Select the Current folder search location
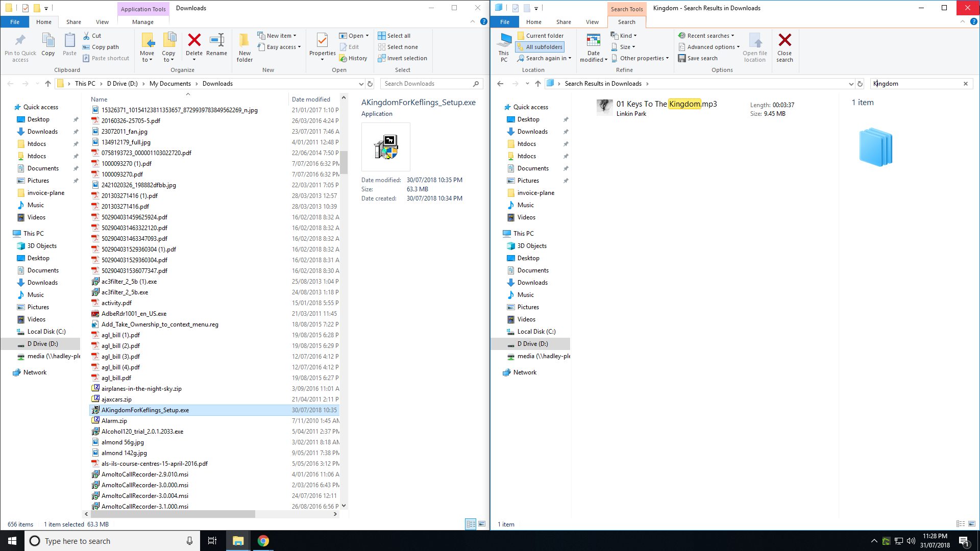Viewport: 980px width, 551px height. 541,36
